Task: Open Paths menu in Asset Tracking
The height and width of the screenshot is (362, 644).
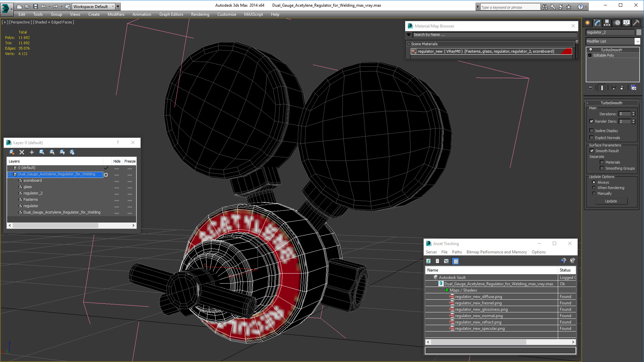Action: (457, 252)
